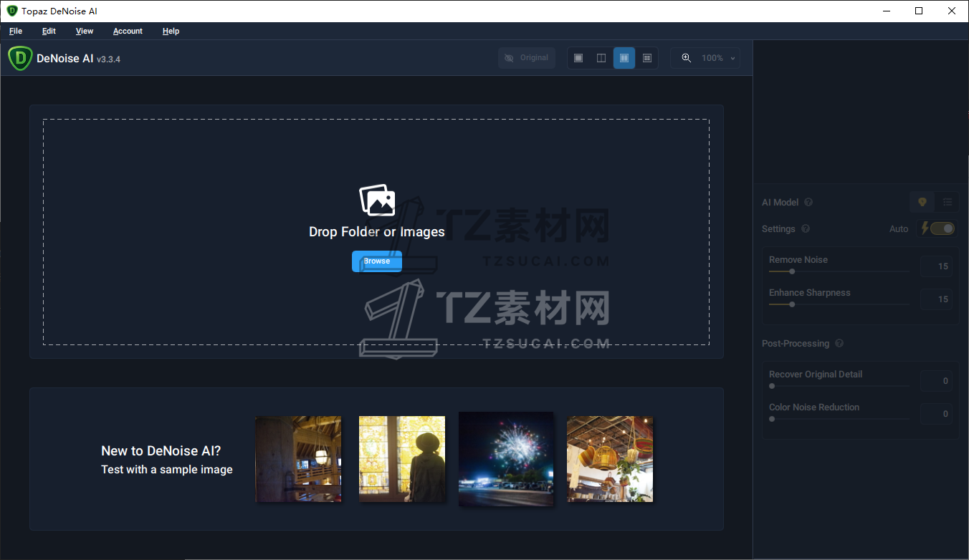Screen dimensions: 969x560
Task: Click the Browse button
Action: 377,261
